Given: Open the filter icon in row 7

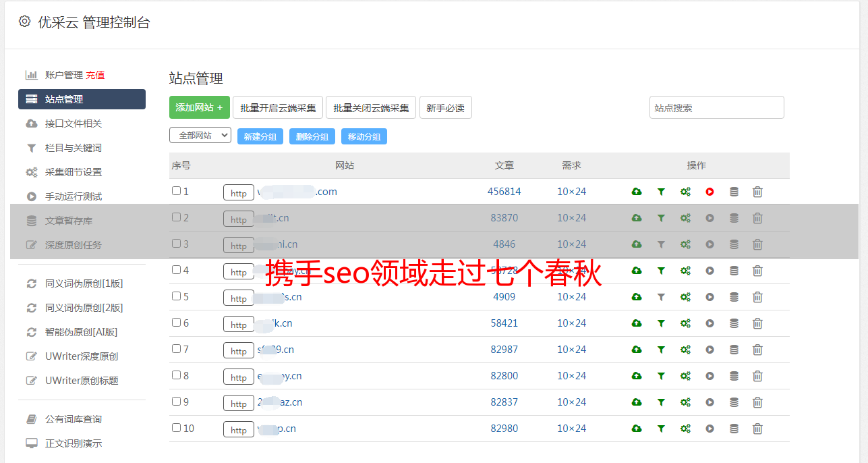Looking at the screenshot, I should point(661,350).
